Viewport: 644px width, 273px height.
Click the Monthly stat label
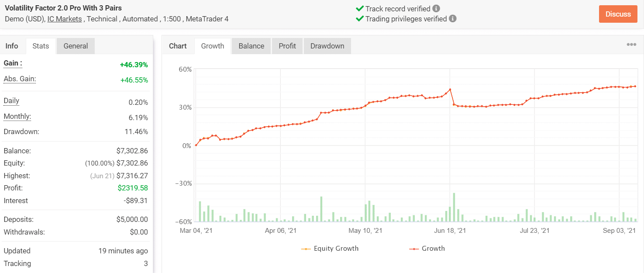[x=17, y=117]
